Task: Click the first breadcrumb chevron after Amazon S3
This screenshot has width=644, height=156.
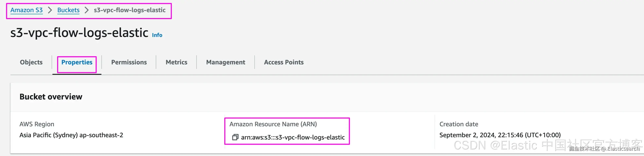Action: pyautogui.click(x=50, y=10)
